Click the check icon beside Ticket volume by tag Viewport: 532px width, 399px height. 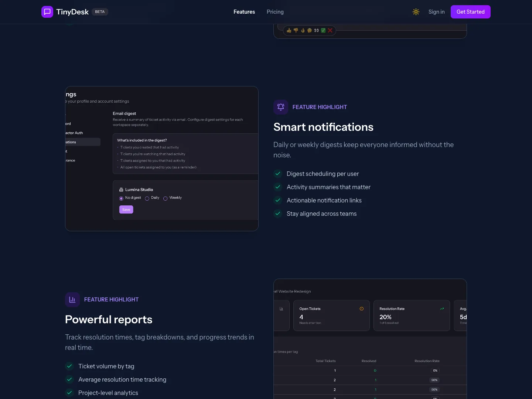point(69,366)
